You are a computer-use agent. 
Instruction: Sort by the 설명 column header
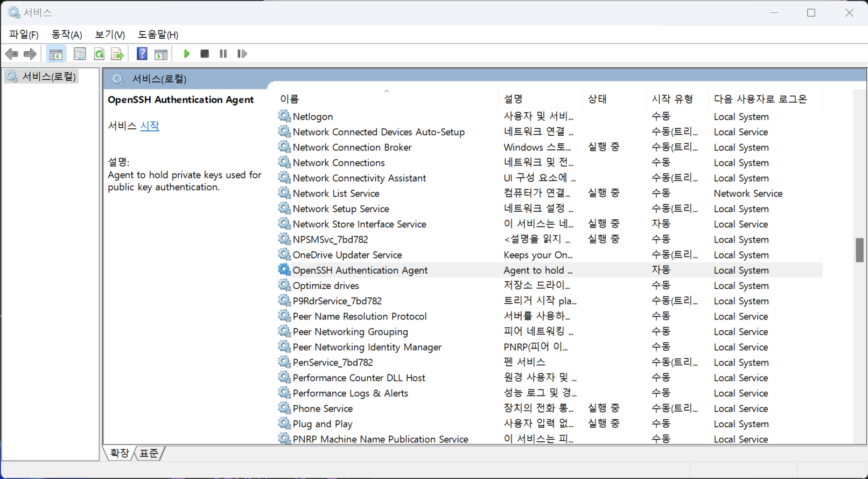pos(541,99)
